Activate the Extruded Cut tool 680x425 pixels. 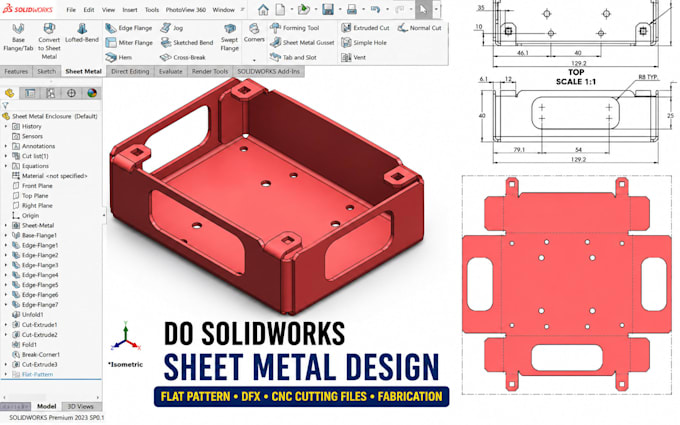(x=365, y=28)
